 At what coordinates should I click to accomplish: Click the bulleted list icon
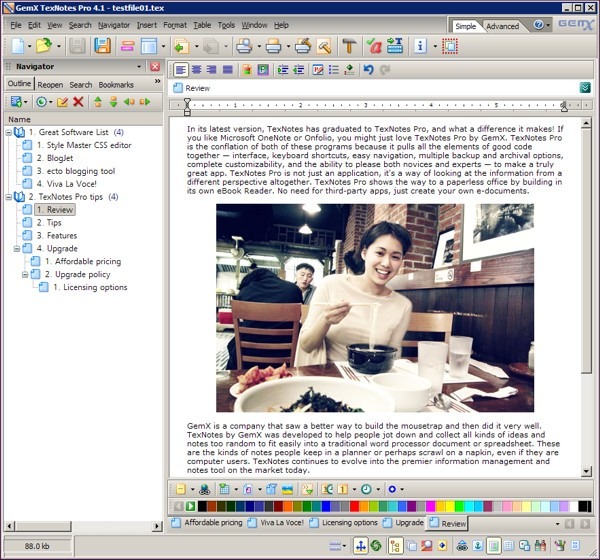(x=334, y=70)
